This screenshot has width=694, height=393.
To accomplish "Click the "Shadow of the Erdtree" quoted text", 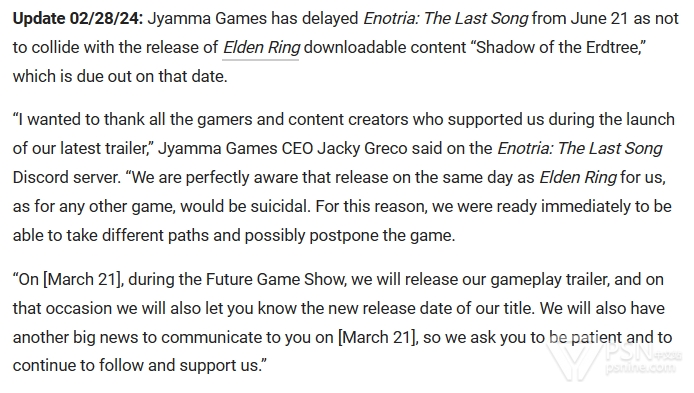I will (561, 47).
